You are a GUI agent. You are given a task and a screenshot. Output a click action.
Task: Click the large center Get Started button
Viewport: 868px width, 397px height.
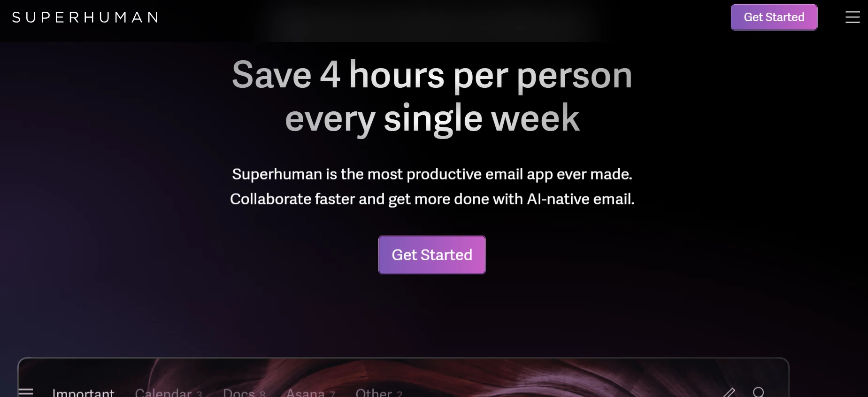[x=432, y=255]
